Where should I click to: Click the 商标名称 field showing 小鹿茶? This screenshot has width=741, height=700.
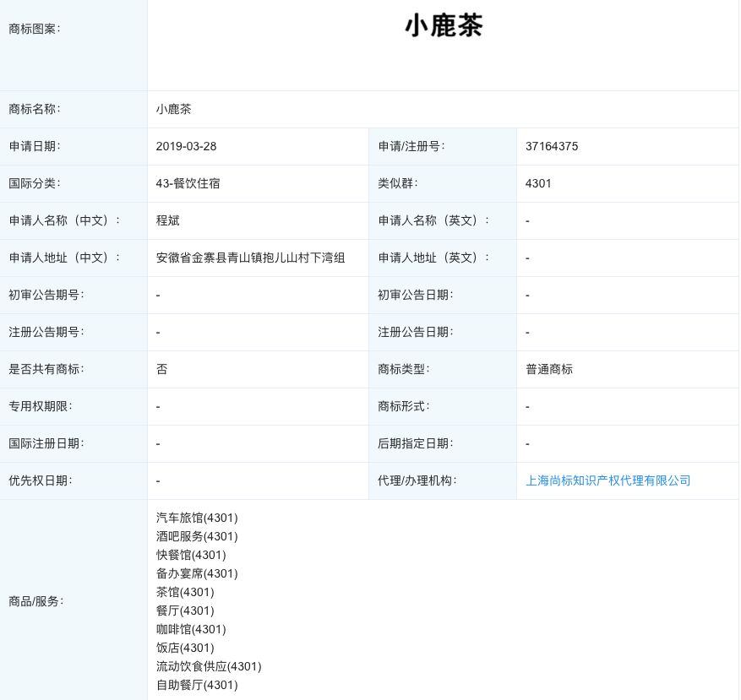point(174,109)
